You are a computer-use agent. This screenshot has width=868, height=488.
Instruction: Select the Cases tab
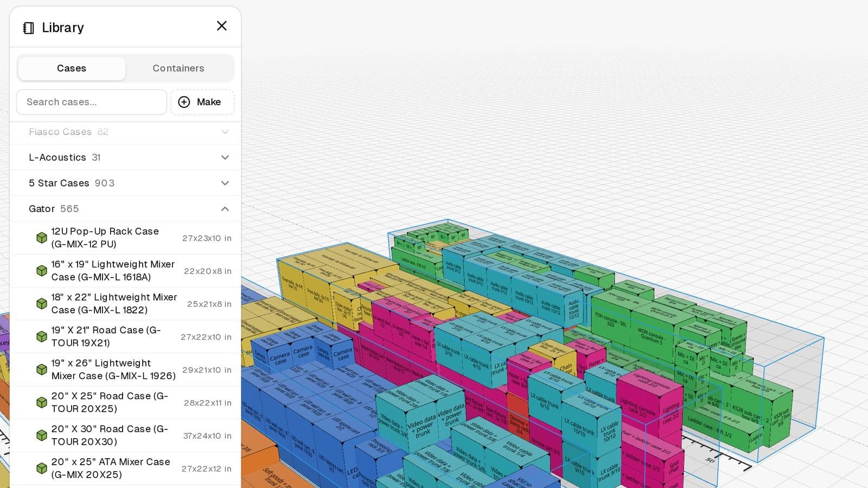(x=72, y=68)
